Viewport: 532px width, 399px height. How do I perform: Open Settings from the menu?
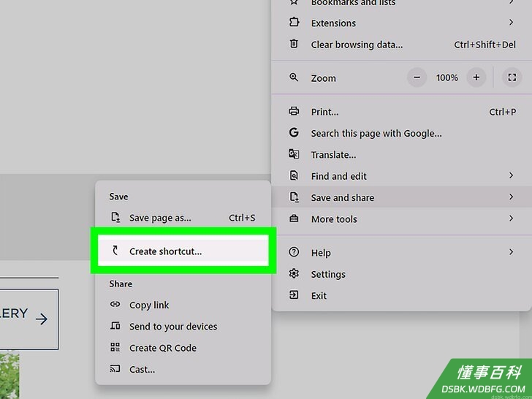click(x=401, y=274)
